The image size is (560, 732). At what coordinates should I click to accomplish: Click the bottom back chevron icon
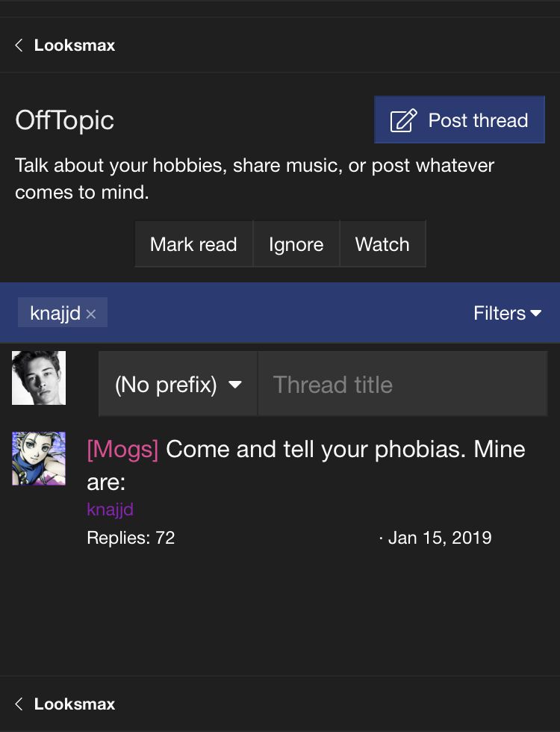(19, 704)
